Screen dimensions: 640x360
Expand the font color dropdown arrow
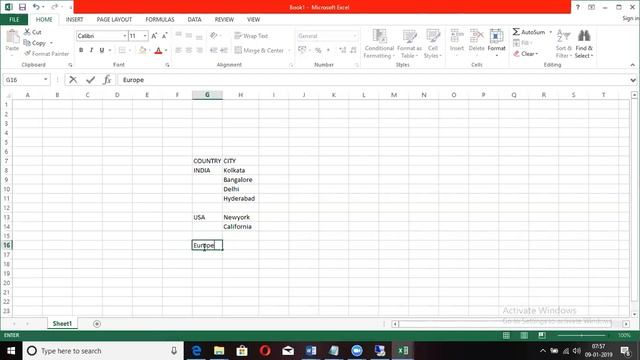point(166,50)
